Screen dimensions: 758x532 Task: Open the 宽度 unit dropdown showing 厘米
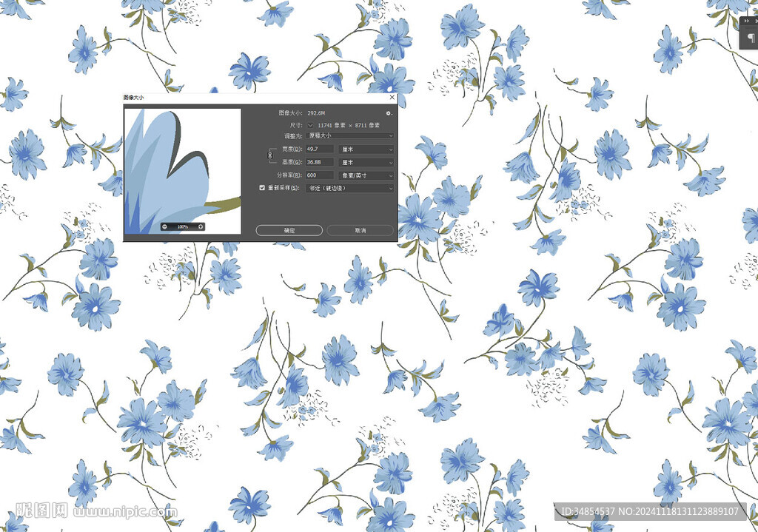click(x=366, y=149)
